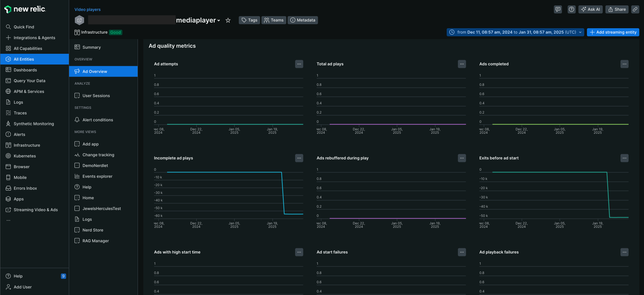
Task: Click the favorite star icon next to mediaplayer
Action: tap(228, 20)
